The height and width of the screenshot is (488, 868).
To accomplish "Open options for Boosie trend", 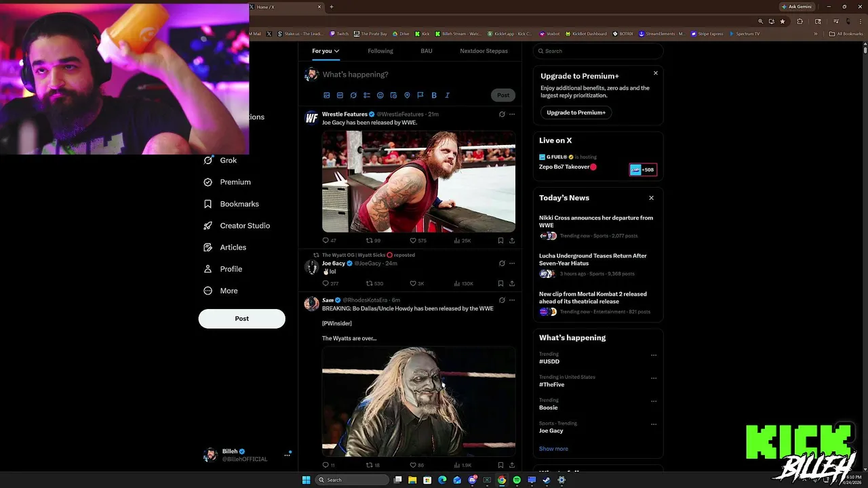I will (654, 401).
